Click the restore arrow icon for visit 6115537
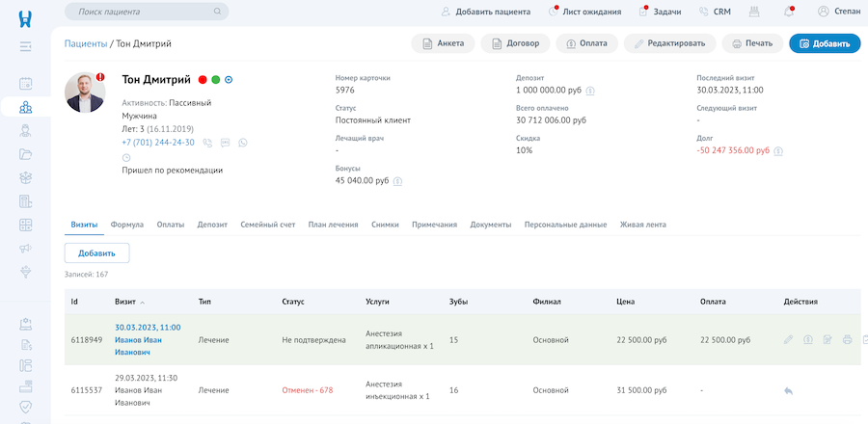Image resolution: width=868 pixels, height=424 pixels. (788, 390)
